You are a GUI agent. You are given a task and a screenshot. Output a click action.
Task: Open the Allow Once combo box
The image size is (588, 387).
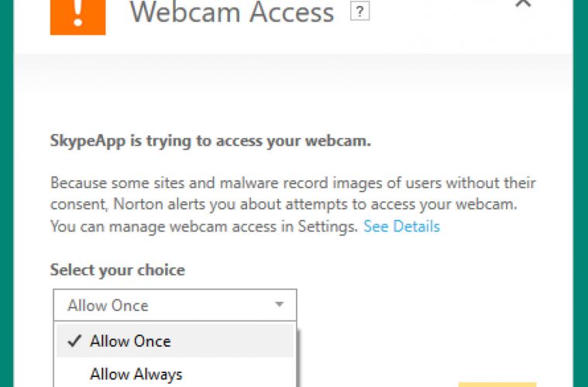point(175,305)
